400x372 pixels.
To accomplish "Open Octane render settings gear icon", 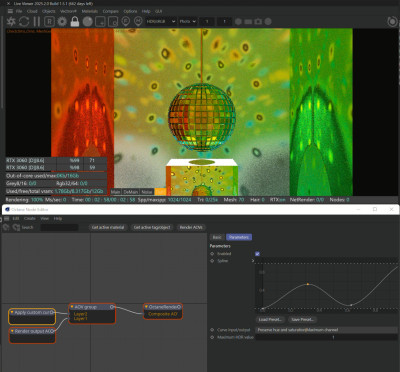I will [62, 22].
